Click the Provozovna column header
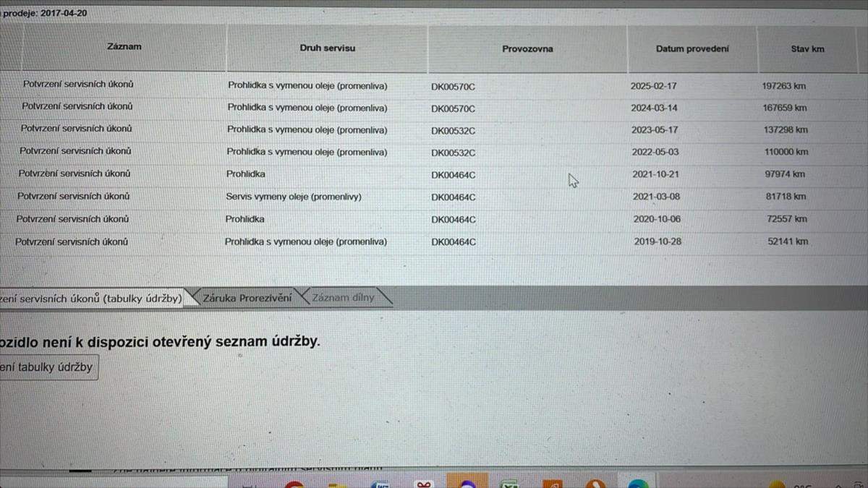Viewport: 868px width, 488px height. click(x=527, y=49)
